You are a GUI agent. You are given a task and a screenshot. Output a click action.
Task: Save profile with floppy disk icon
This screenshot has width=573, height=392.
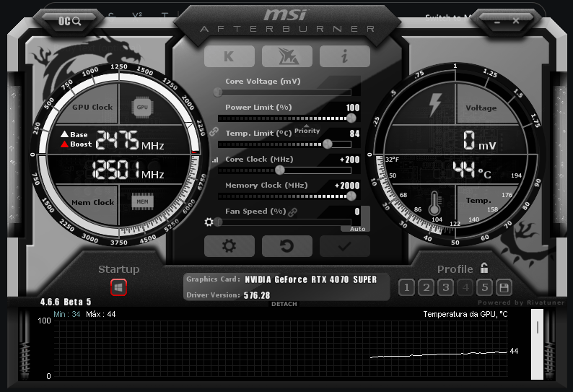(504, 288)
